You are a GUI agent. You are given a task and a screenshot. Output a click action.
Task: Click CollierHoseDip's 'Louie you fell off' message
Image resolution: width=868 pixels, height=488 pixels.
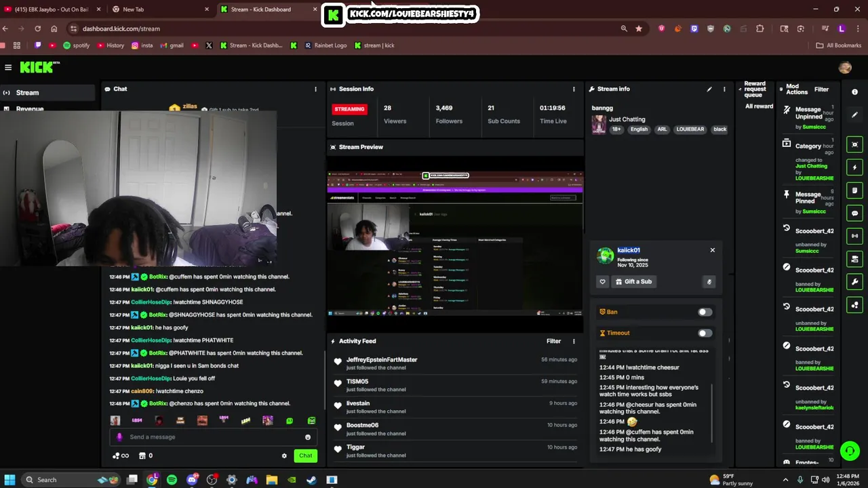(x=194, y=378)
